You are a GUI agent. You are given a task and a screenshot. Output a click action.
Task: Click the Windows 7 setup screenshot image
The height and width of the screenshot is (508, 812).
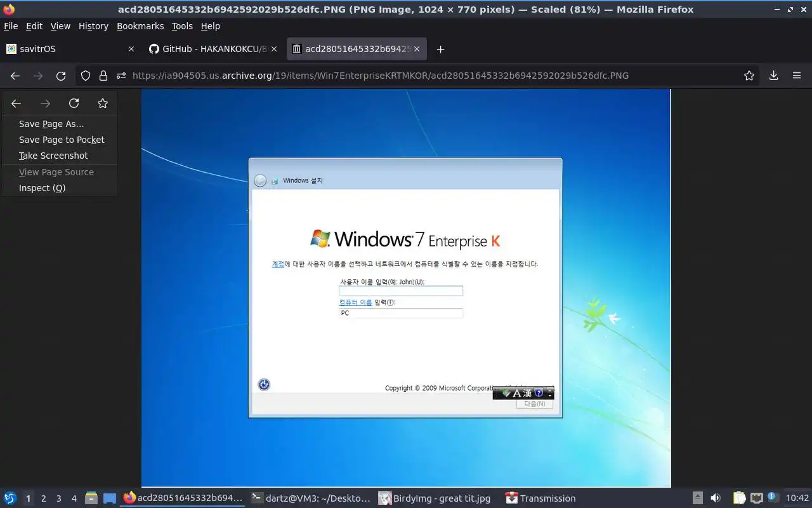tap(406, 288)
